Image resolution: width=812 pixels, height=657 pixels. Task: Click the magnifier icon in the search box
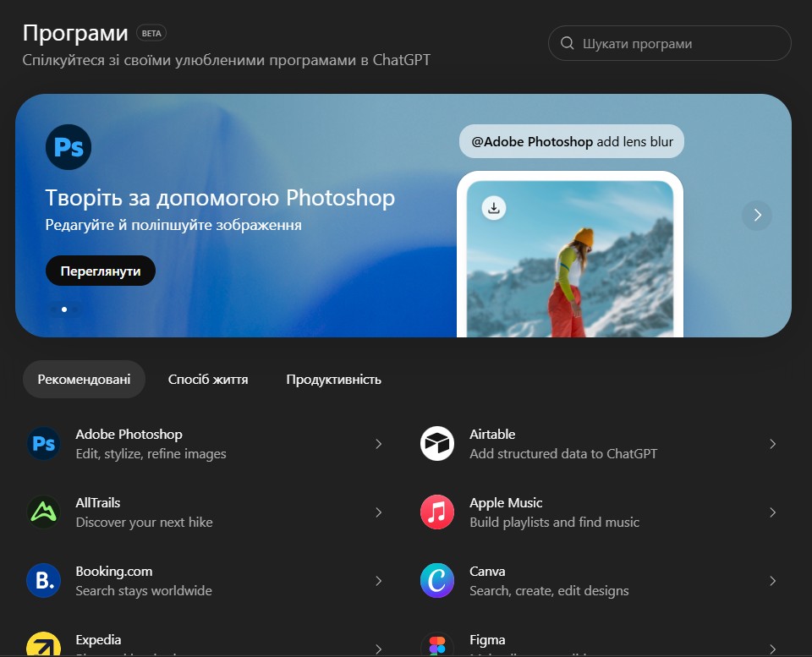pos(567,43)
